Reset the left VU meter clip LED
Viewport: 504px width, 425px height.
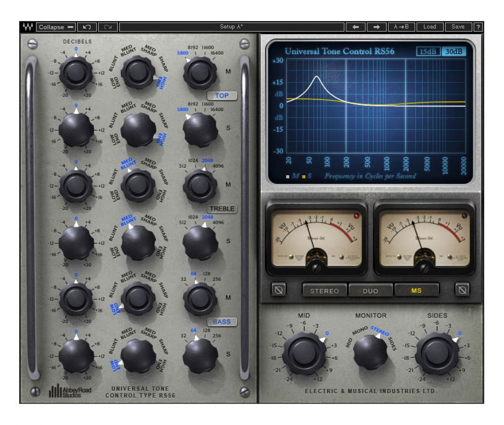[x=357, y=216]
